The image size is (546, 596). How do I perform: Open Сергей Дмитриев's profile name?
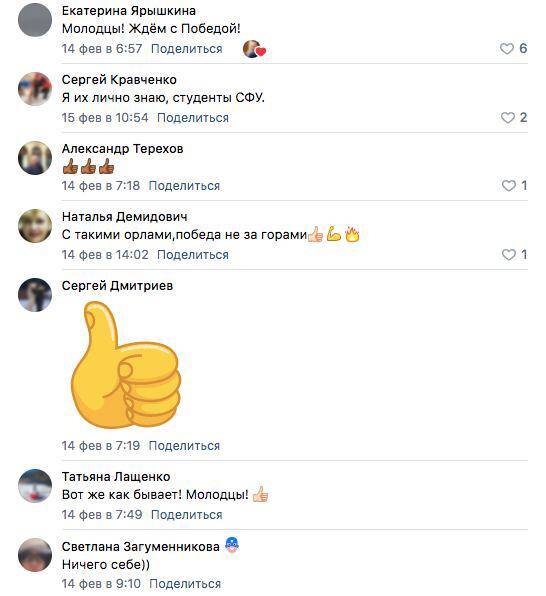pyautogui.click(x=117, y=286)
